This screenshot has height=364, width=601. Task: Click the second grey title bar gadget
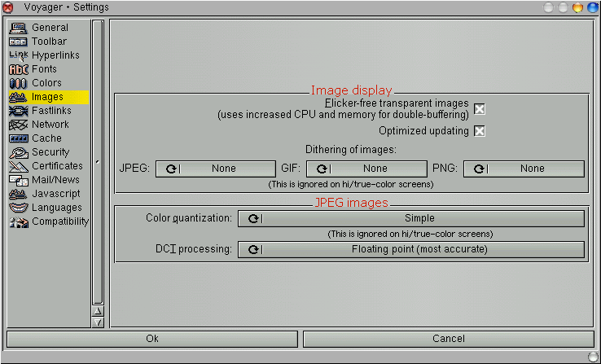563,7
